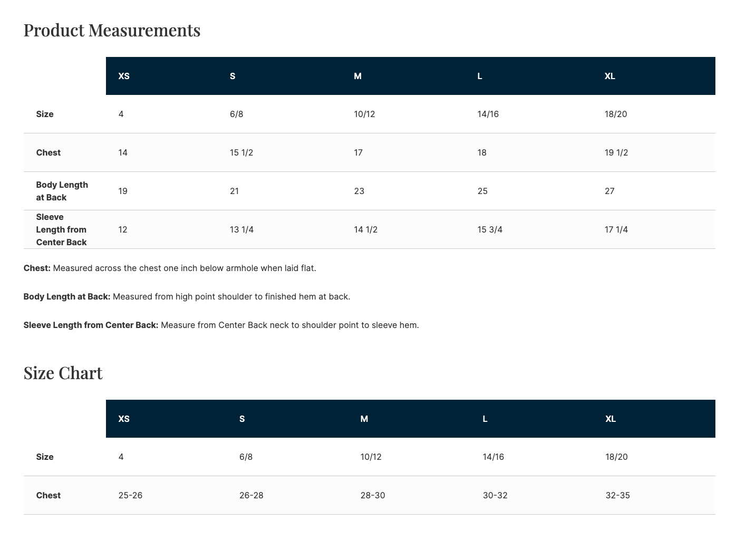Click chest value 15 1/2 for size S
Screen dimensions: 756x540
241,152
